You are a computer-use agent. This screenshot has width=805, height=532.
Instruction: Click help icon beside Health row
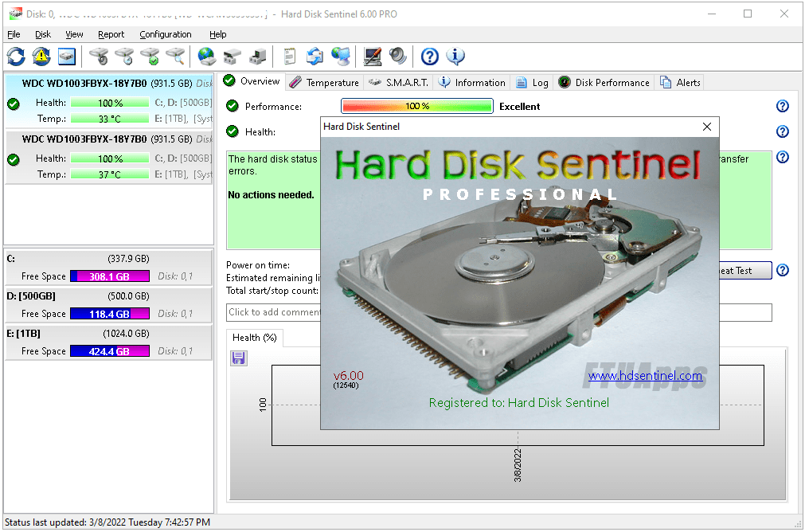click(x=783, y=131)
